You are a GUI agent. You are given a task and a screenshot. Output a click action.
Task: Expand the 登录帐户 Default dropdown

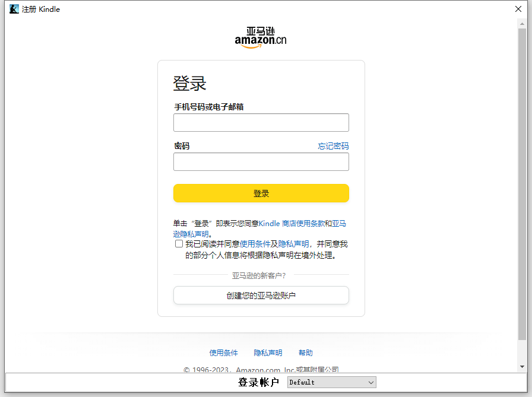(331, 382)
